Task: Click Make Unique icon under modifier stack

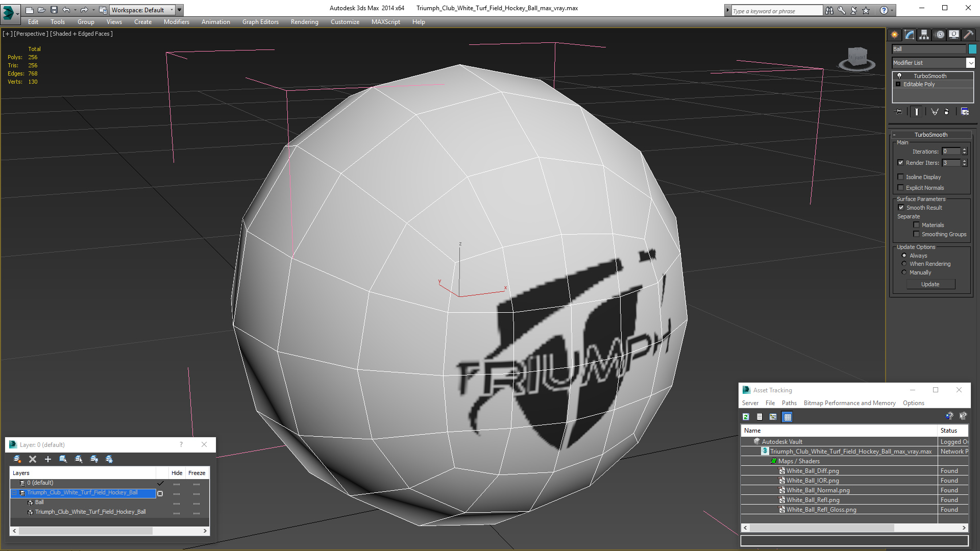Action: click(x=935, y=112)
